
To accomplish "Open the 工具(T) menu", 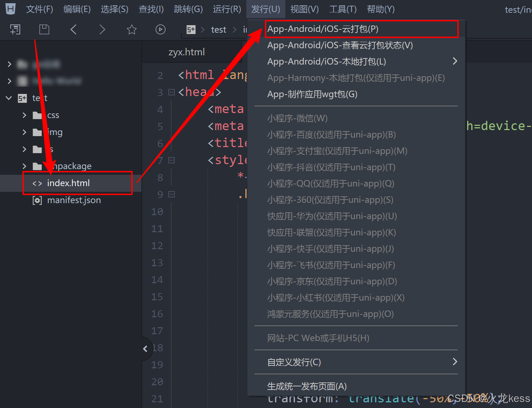I will pos(343,9).
